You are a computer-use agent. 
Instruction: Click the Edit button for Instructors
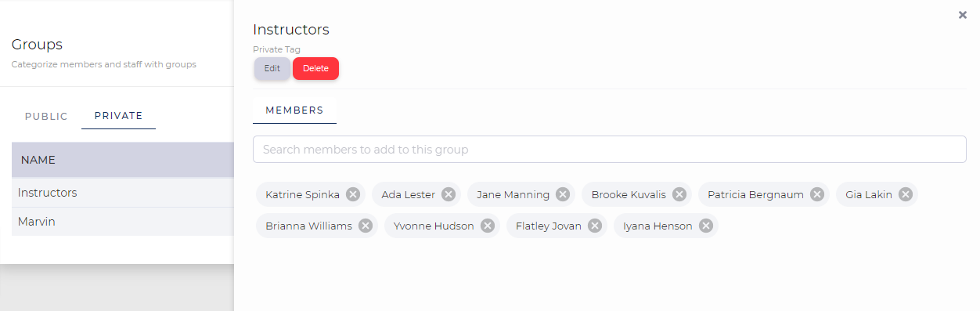(272, 68)
